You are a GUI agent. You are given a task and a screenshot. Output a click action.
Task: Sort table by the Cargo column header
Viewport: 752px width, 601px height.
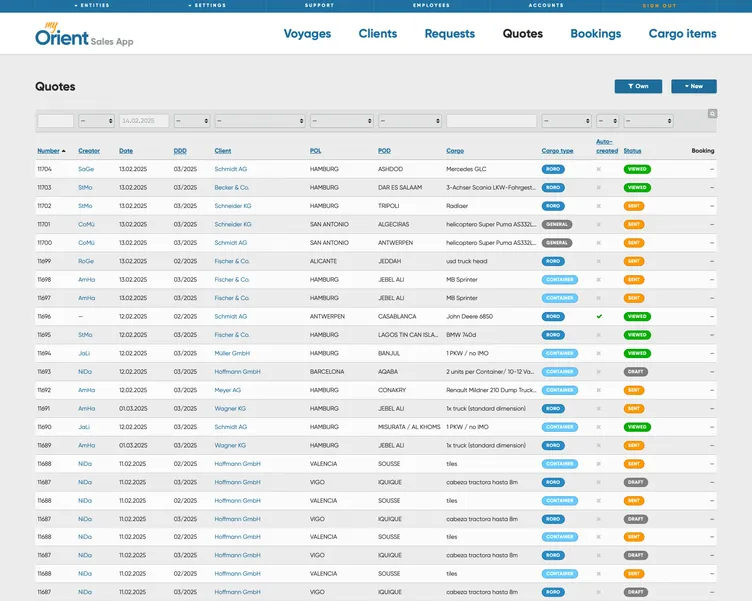(455, 151)
